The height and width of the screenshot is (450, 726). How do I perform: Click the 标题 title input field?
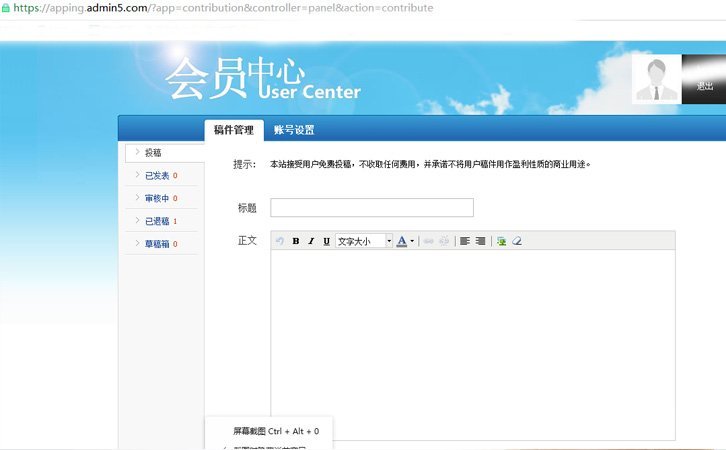pos(372,208)
